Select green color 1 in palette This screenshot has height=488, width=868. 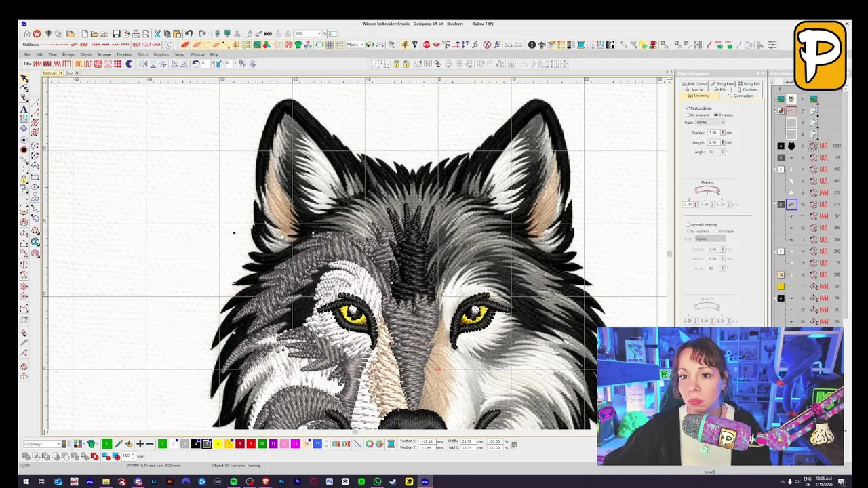point(163,444)
